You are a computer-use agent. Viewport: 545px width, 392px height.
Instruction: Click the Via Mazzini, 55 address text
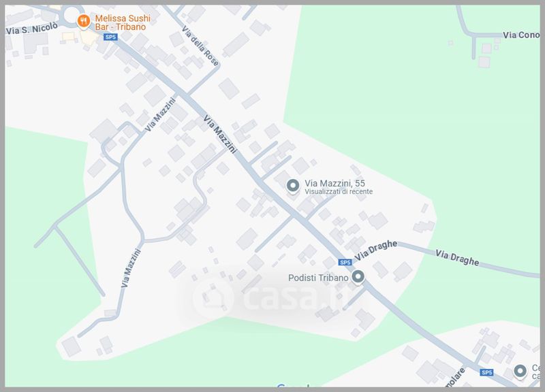click(x=334, y=183)
